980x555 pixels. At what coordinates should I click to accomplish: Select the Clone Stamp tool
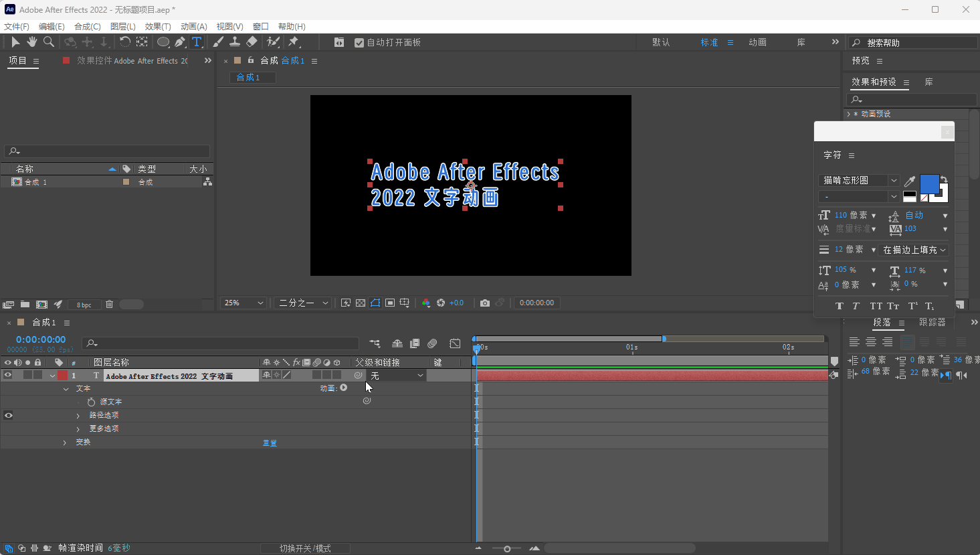coord(235,42)
